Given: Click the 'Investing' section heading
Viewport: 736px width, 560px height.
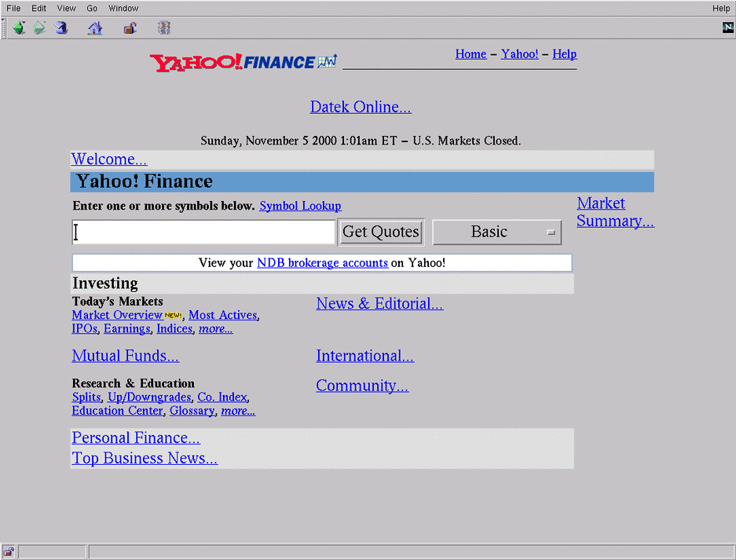Looking at the screenshot, I should click(105, 284).
